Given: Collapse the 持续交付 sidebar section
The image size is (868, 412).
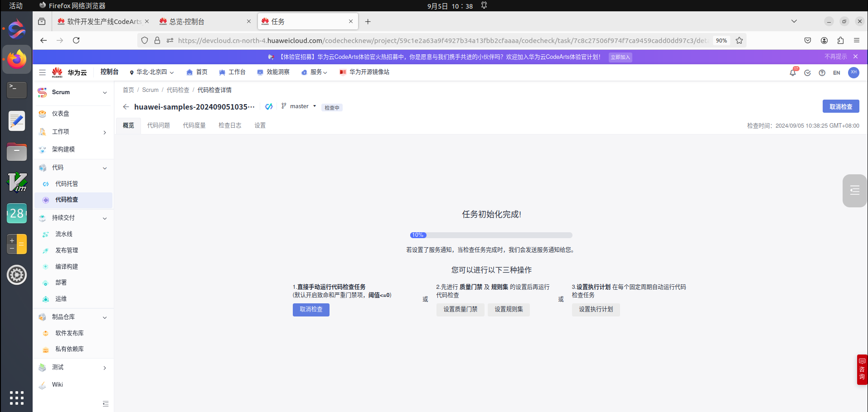Looking at the screenshot, I should tap(105, 218).
